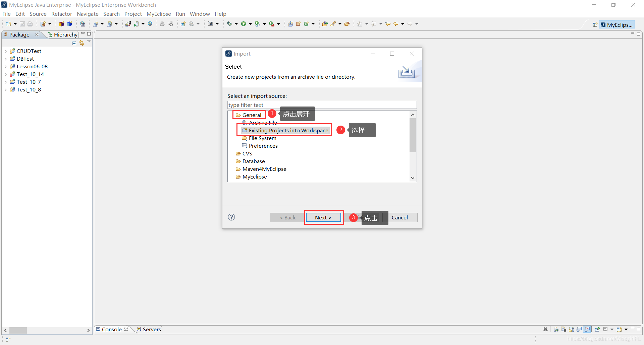Click the Debug bug icon

click(229, 24)
